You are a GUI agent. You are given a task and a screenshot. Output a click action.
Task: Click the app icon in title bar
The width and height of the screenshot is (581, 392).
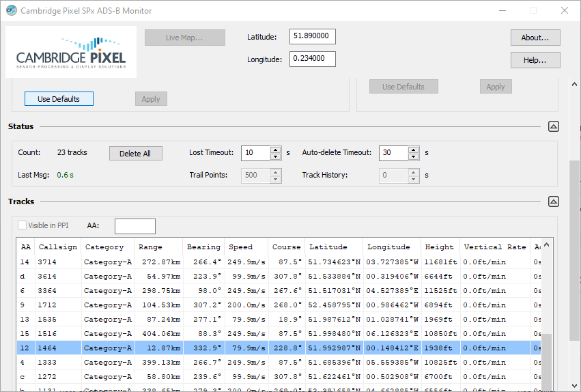tap(11, 11)
